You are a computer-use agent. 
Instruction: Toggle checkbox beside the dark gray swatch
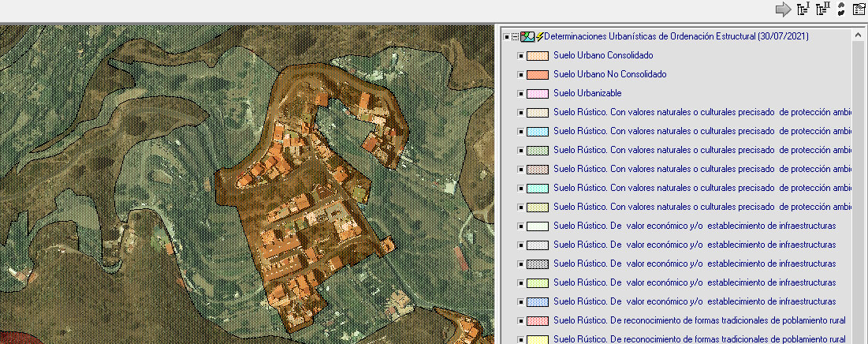coord(520,264)
